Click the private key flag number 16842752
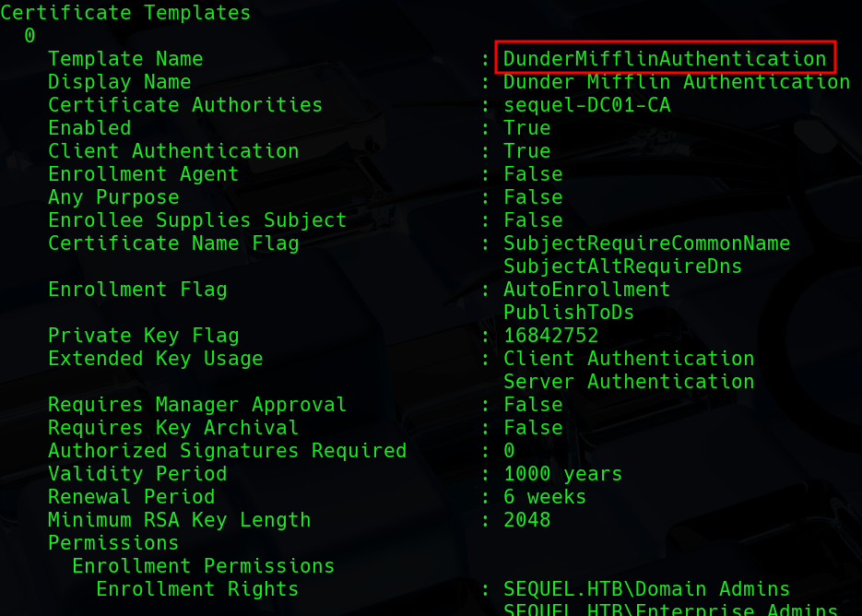This screenshot has height=616, width=862. coord(550,335)
